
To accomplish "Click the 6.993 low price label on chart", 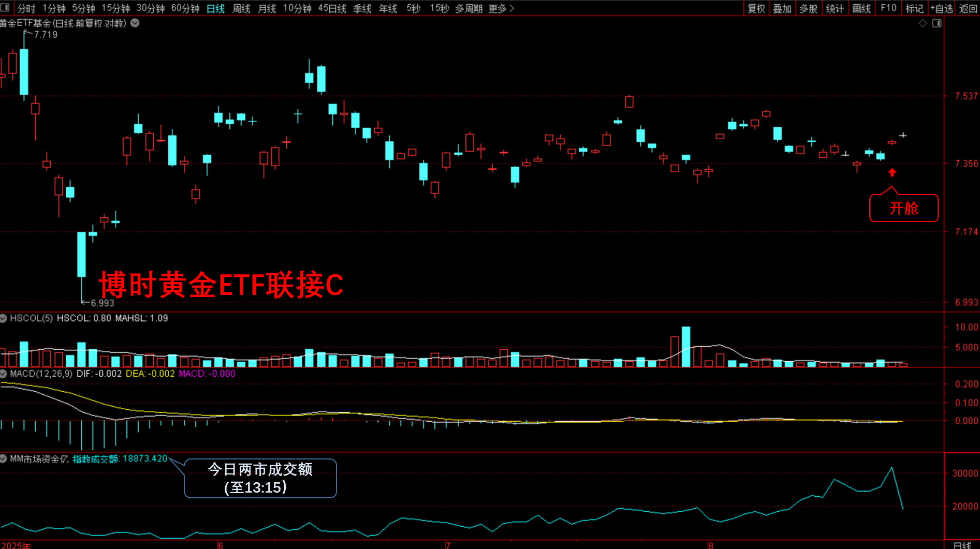I will [103, 303].
